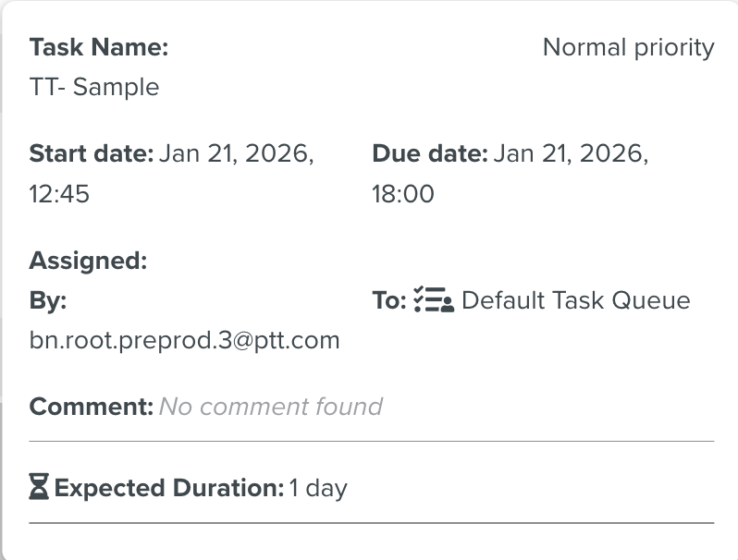This screenshot has width=738, height=560.
Task: Click the 18:00 due time
Action: click(403, 194)
